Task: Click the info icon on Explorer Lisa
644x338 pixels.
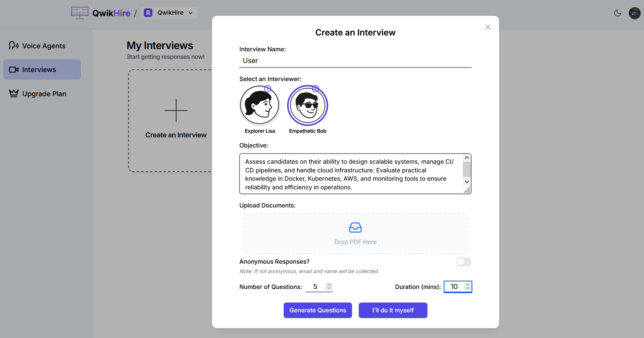Action: click(x=267, y=89)
